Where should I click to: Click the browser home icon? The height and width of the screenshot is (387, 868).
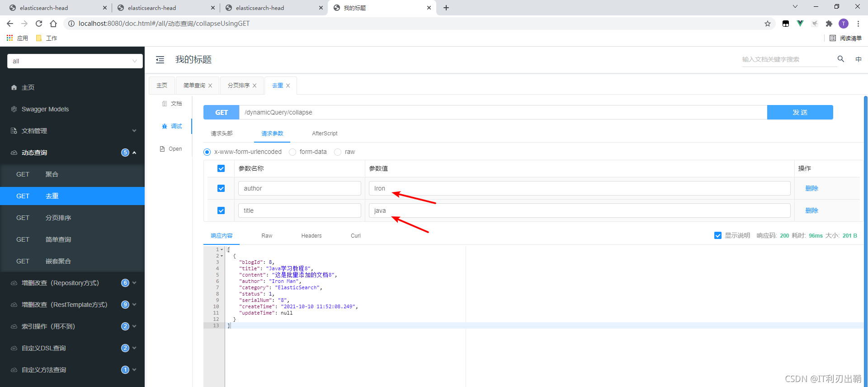click(53, 24)
